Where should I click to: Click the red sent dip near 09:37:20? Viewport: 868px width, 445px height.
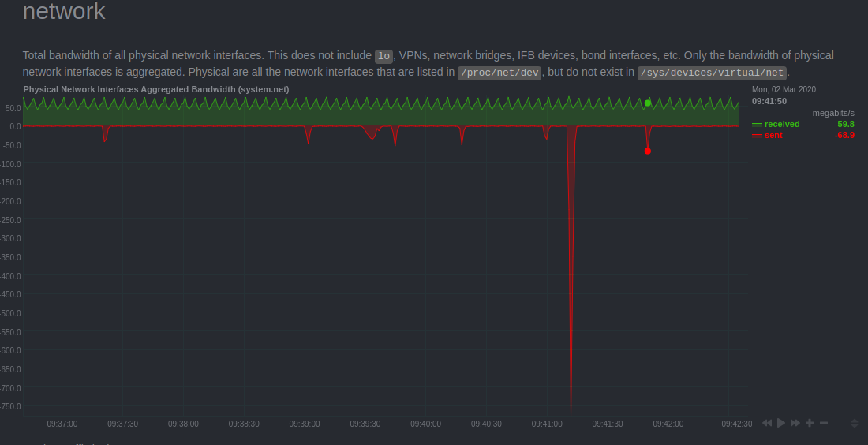pyautogui.click(x=105, y=134)
